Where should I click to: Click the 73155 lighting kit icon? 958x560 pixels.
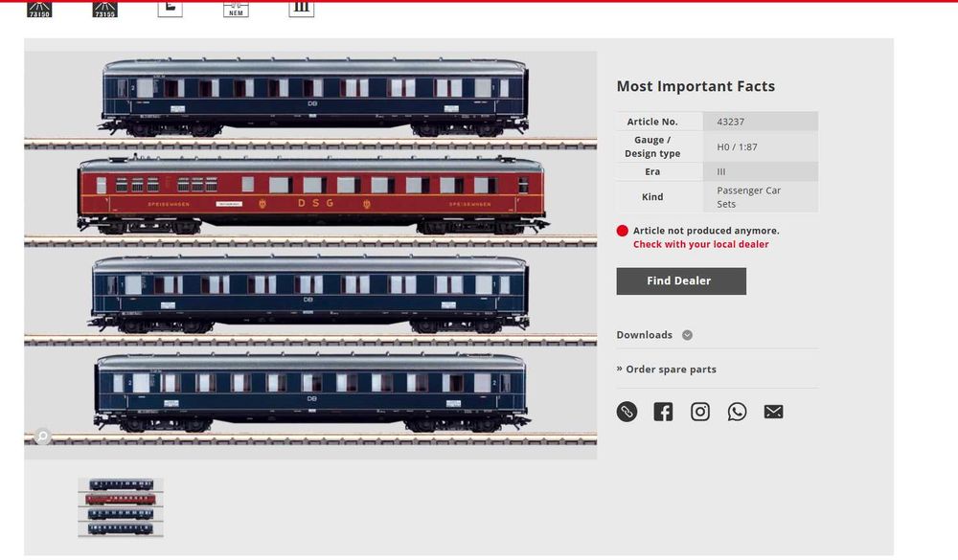(x=104, y=10)
